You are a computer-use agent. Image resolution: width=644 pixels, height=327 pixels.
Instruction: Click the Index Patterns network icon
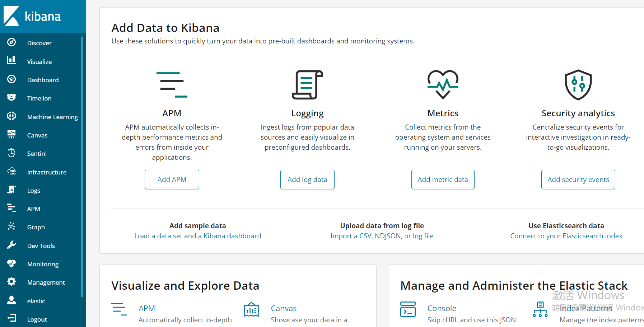click(x=540, y=309)
